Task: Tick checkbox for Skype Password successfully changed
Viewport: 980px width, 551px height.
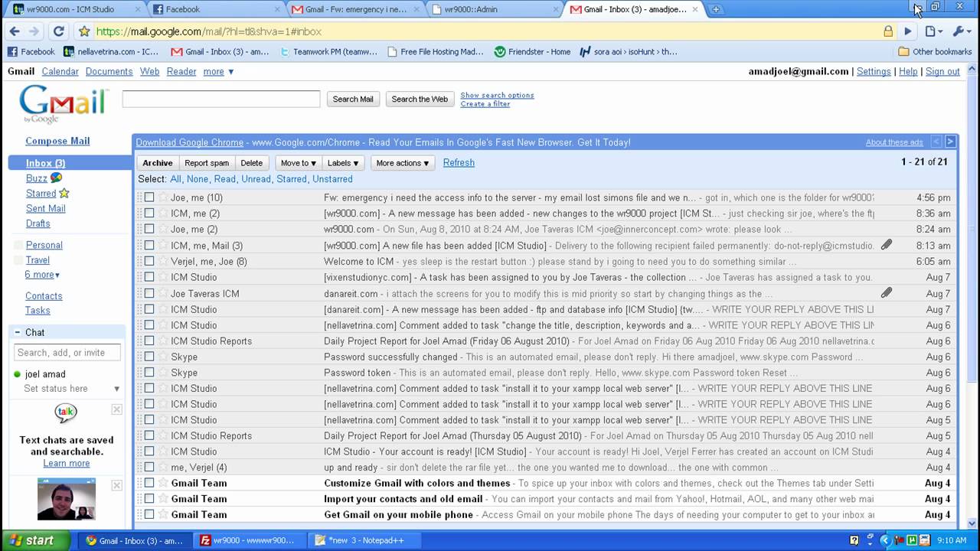Action: click(149, 357)
